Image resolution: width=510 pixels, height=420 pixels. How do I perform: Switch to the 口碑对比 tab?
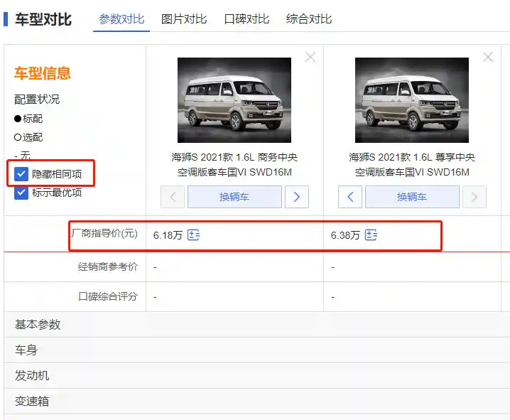tap(246, 19)
